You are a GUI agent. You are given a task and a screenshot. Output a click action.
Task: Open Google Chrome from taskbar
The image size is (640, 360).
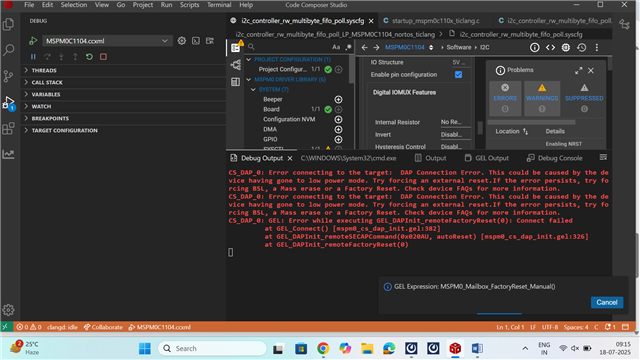tap(323, 348)
